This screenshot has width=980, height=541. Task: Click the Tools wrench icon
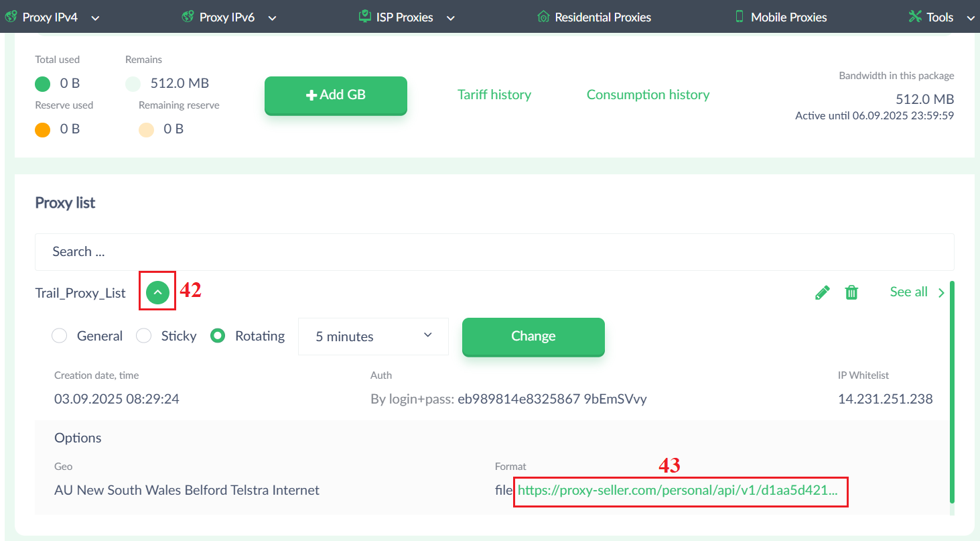coord(915,17)
